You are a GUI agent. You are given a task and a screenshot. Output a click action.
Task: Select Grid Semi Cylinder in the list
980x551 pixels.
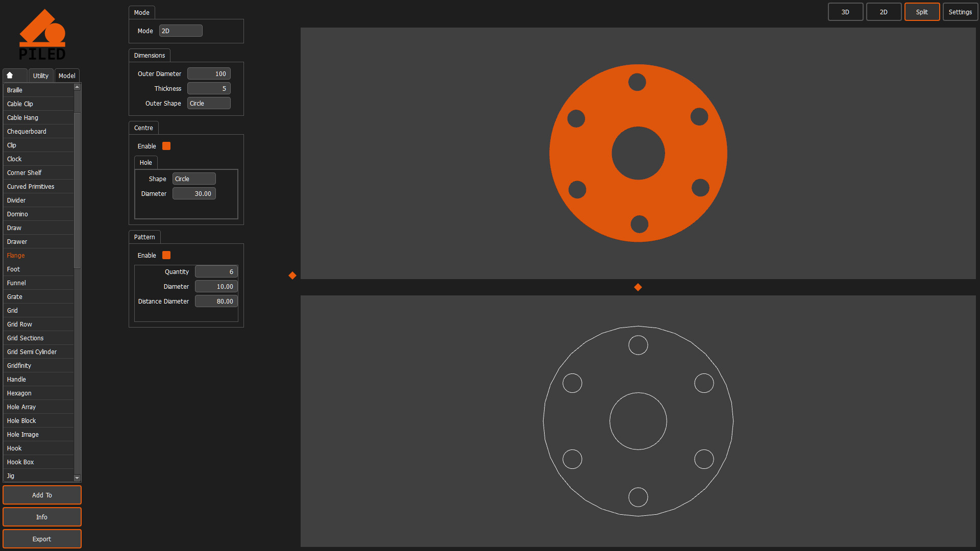click(38, 352)
